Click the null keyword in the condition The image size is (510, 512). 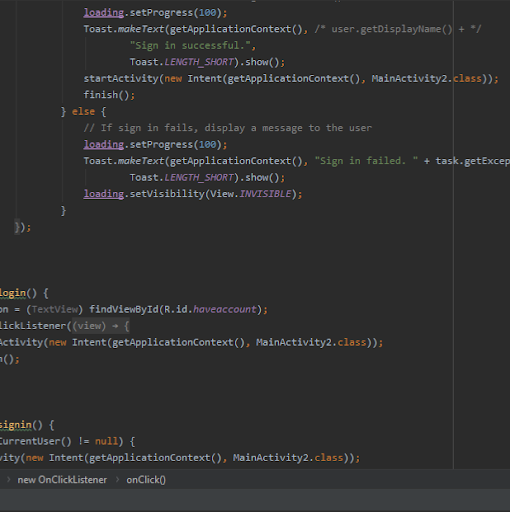(x=106, y=441)
